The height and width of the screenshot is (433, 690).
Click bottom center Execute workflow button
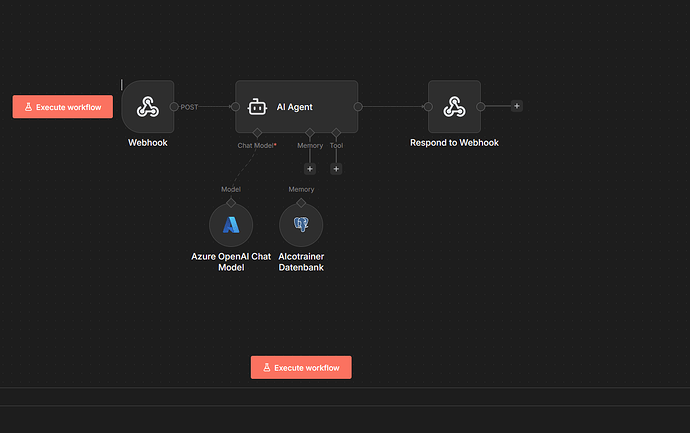(x=301, y=367)
